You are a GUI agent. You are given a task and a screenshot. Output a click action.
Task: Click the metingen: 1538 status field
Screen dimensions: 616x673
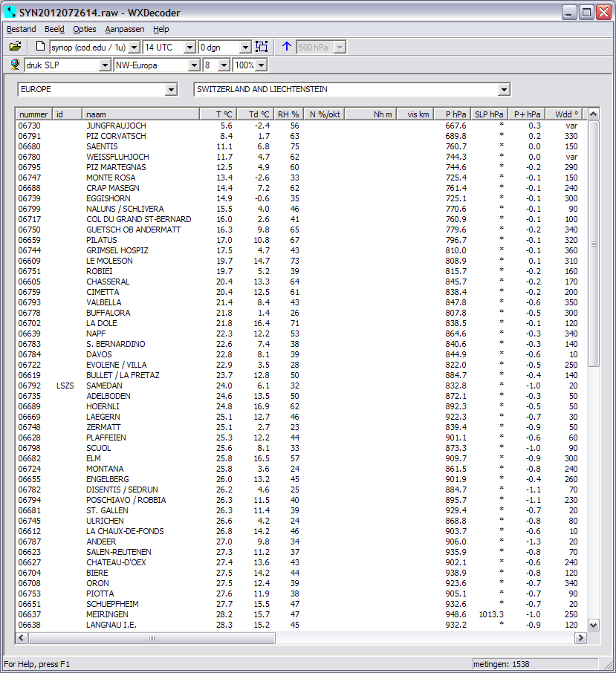click(x=535, y=664)
